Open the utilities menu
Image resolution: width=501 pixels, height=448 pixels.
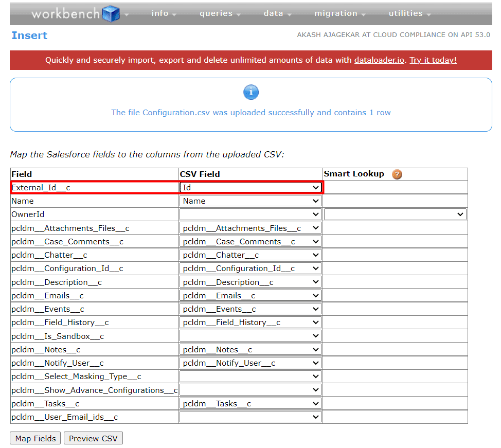(409, 13)
